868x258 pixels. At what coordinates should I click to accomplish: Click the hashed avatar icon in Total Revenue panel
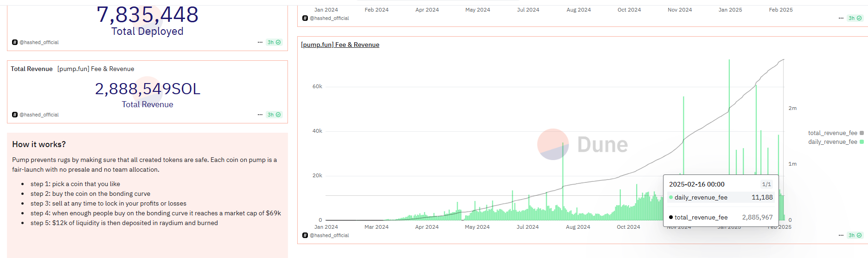coord(15,115)
